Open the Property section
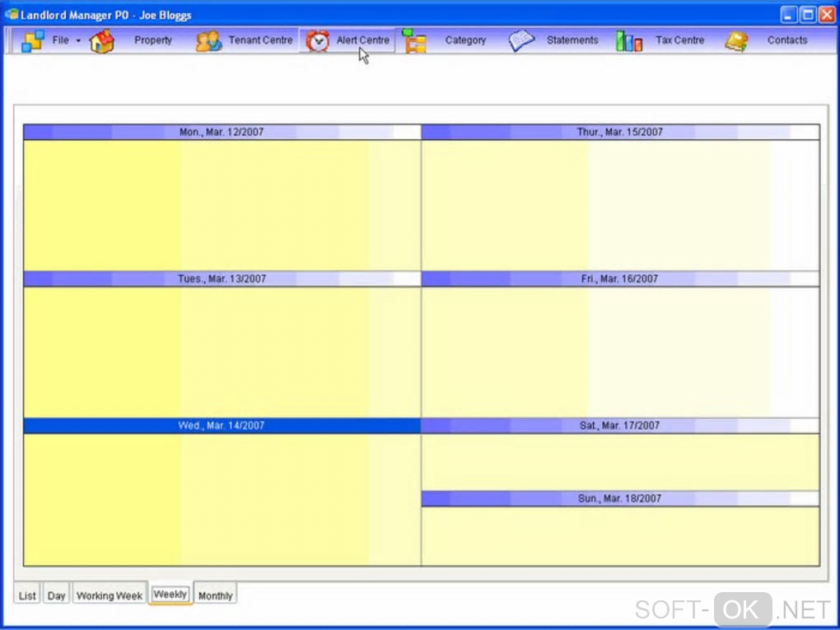The width and height of the screenshot is (840, 630). coord(152,40)
